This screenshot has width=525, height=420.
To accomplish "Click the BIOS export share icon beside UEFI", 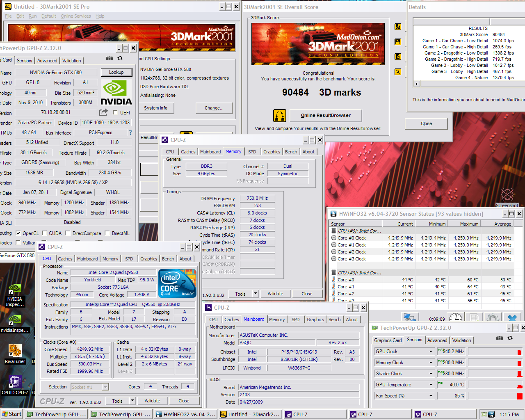I will click(x=104, y=112).
